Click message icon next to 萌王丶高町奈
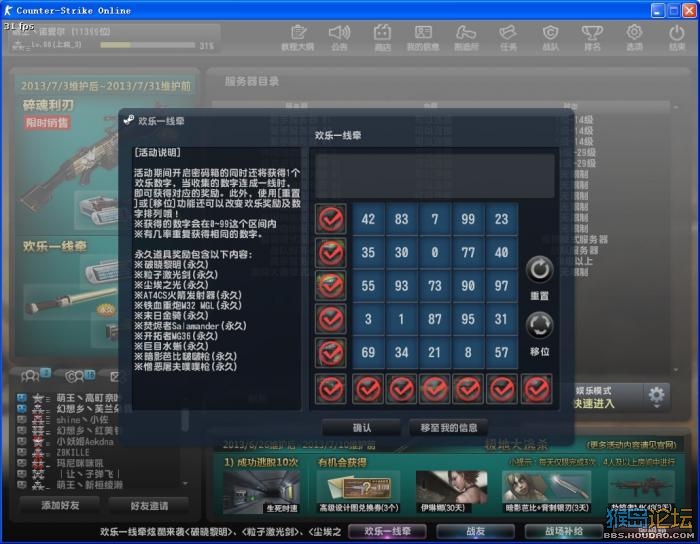Screen dimensions: 700x544 click(x=21, y=397)
